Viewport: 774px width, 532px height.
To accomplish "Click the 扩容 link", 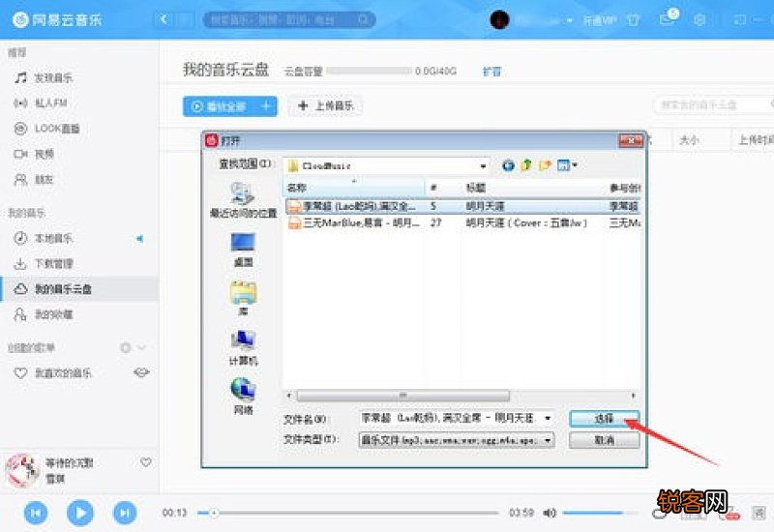I will click(491, 71).
